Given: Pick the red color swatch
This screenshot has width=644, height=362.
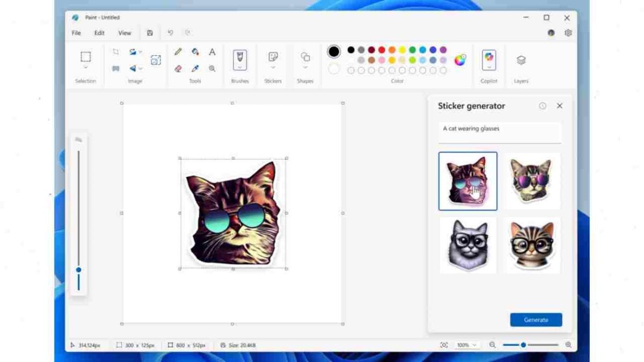Looking at the screenshot, I should click(x=382, y=50).
